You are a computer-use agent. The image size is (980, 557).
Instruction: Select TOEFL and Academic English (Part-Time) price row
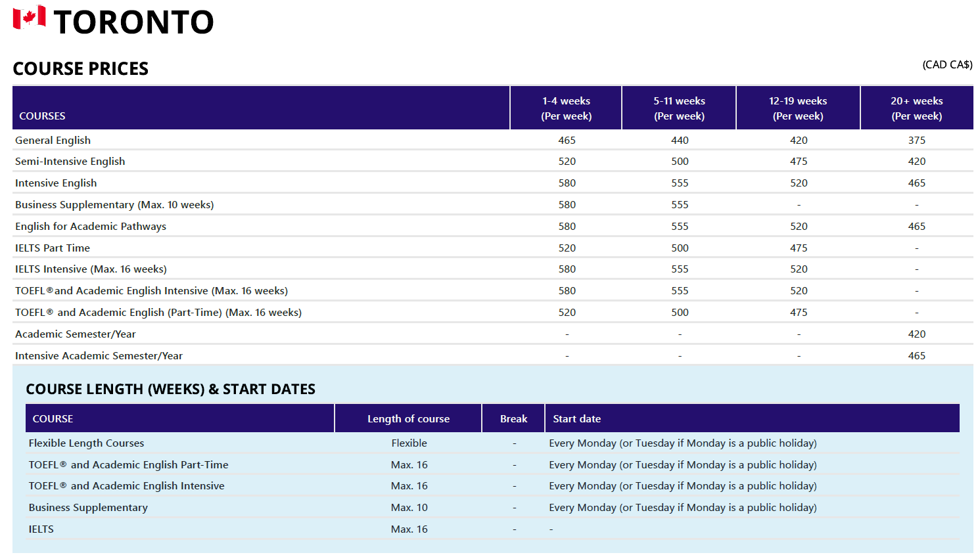(x=493, y=313)
